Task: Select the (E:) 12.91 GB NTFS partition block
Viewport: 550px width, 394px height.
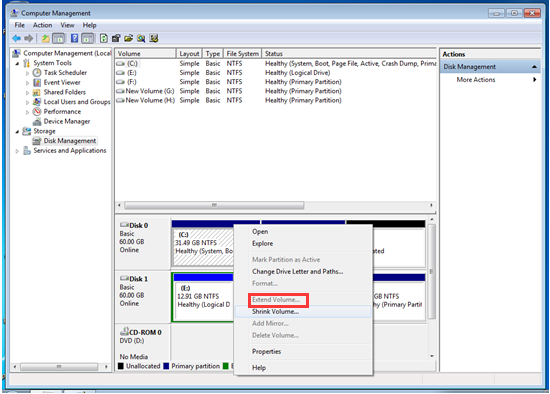Action: click(x=203, y=301)
